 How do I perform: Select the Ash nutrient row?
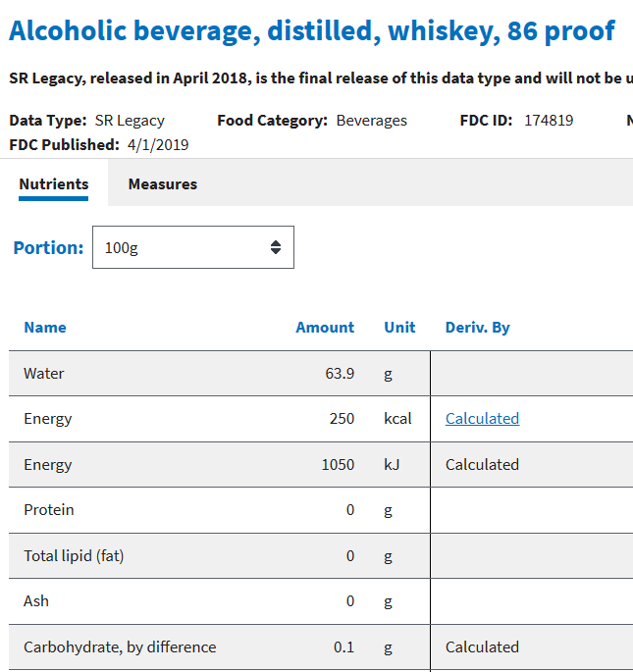(x=321, y=601)
